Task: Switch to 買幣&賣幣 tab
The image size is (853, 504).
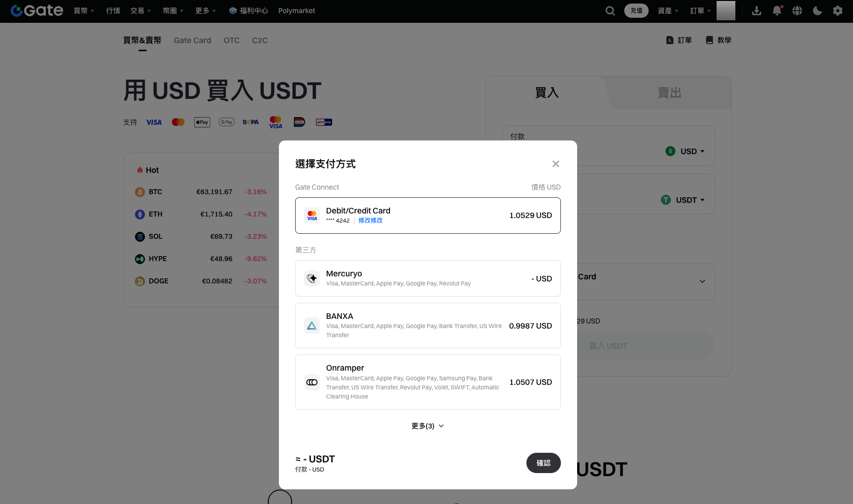Action: pos(142,40)
